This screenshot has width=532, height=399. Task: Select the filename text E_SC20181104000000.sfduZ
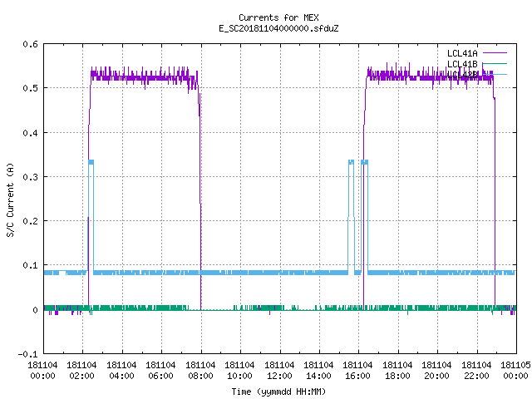pyautogui.click(x=278, y=28)
